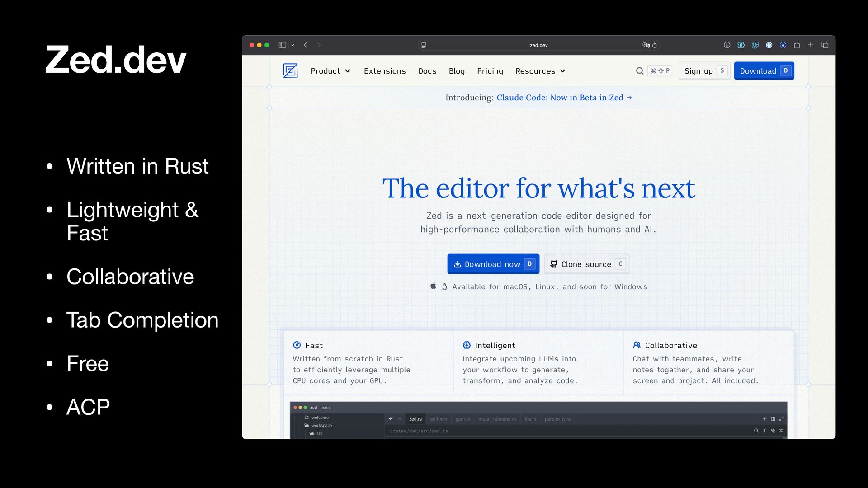
Task: Click the second teal swirl extension icon
Action: coord(755,45)
